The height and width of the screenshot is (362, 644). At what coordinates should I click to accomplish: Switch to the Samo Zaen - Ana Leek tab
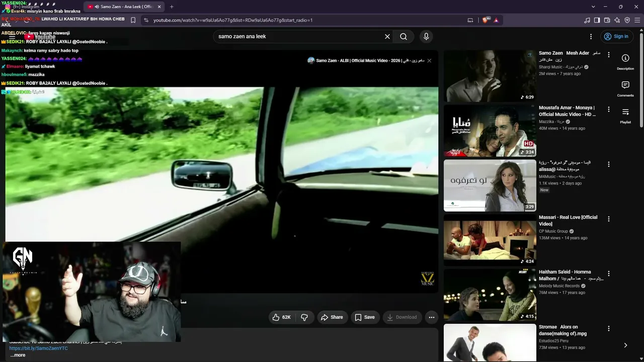123,7
